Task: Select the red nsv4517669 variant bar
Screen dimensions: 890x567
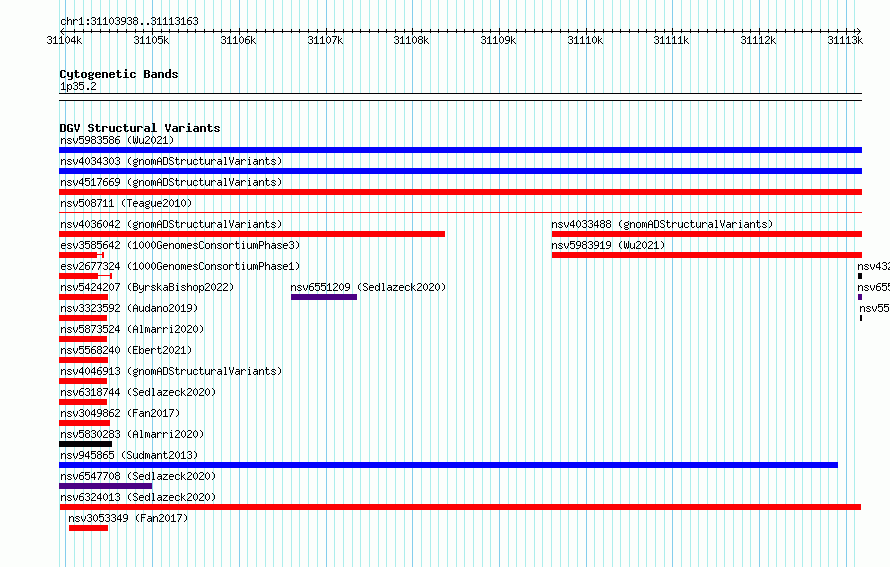Action: click(x=460, y=192)
